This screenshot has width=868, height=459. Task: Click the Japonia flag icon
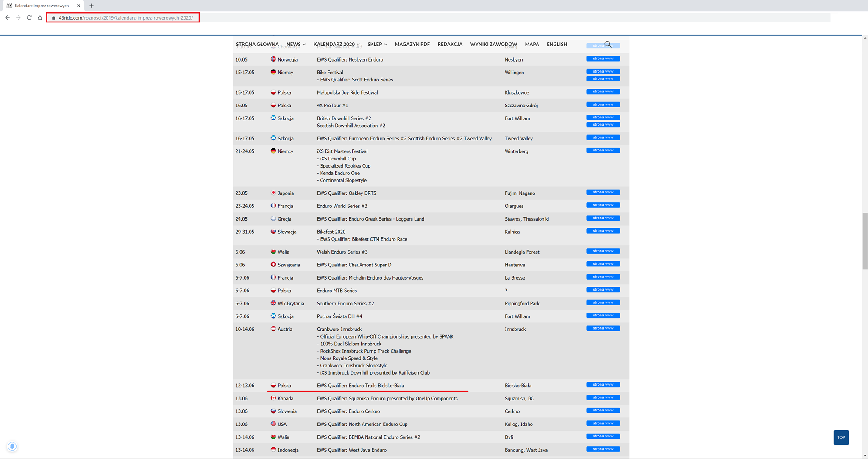(x=273, y=193)
